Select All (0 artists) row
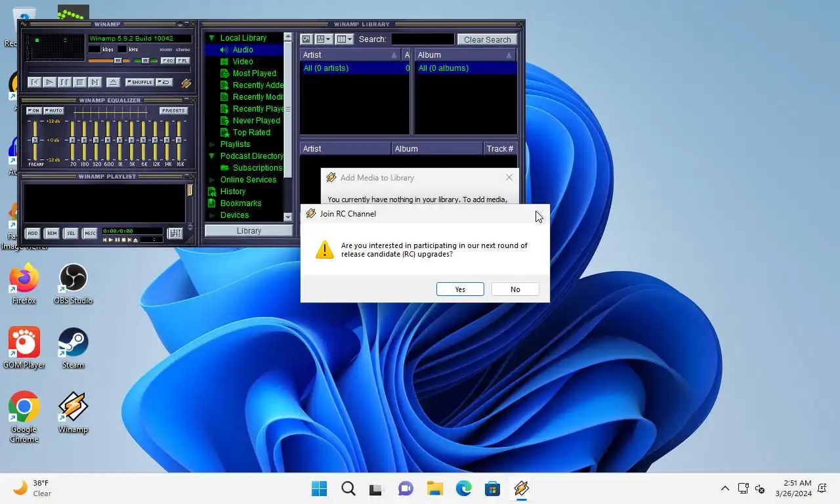Image resolution: width=840 pixels, height=504 pixels. [x=355, y=68]
